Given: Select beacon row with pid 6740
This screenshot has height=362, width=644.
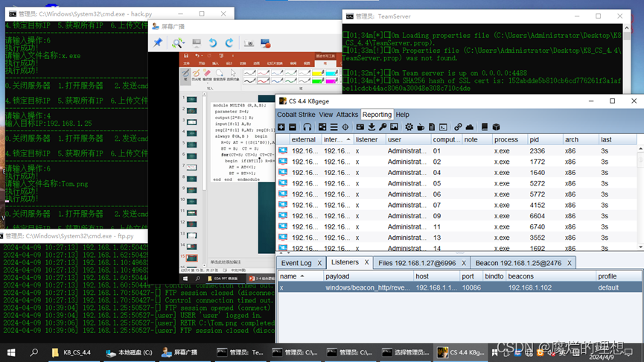Looking at the screenshot, I should [456, 227].
